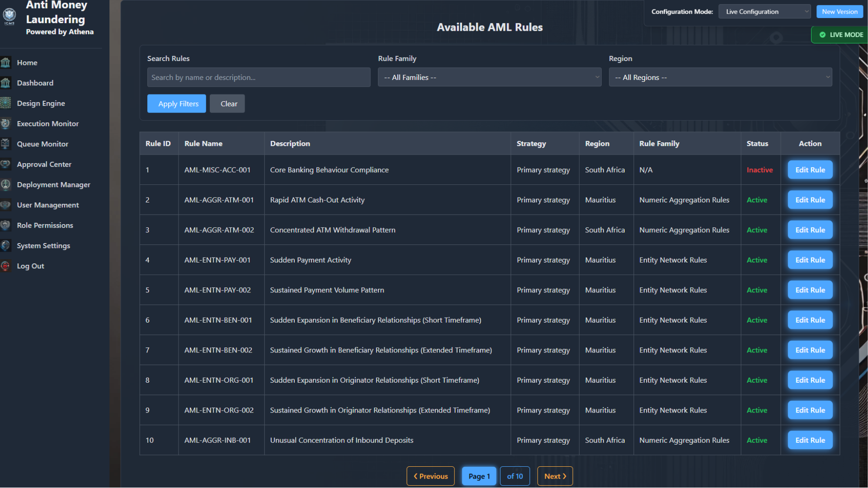868x488 pixels.
Task: Edit rule AML-MISC-ACC-001
Action: (x=810, y=170)
